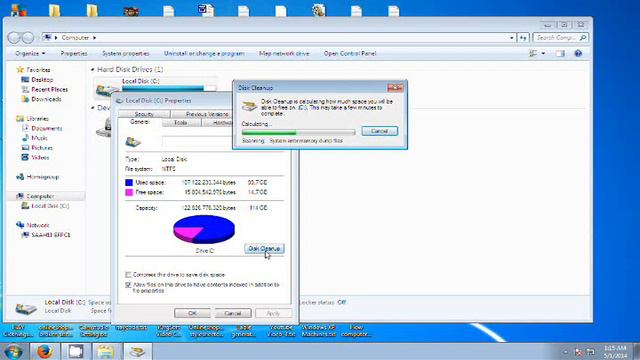The height and width of the screenshot is (360, 640).
Task: Open Desktop in Favorites
Action: pyautogui.click(x=42, y=80)
